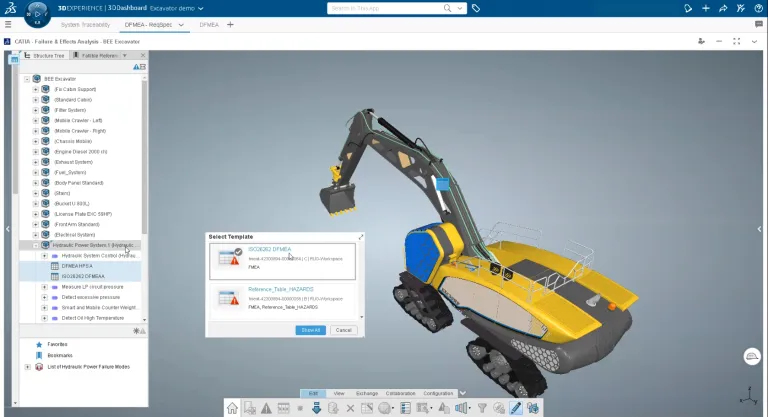
Task: Open the Excavator demo dashboard dropdown
Action: tap(201, 8)
